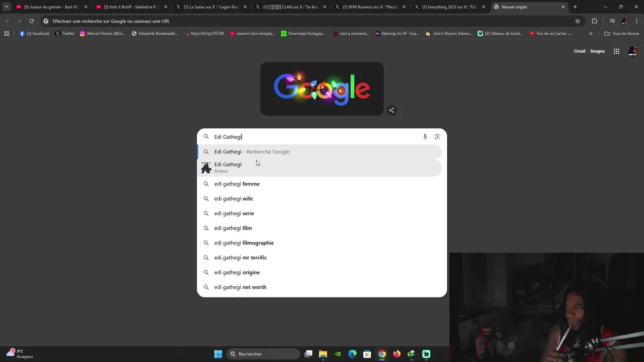Bookmark this tab with the star icon
The height and width of the screenshot is (362, 644).
pyautogui.click(x=578, y=21)
